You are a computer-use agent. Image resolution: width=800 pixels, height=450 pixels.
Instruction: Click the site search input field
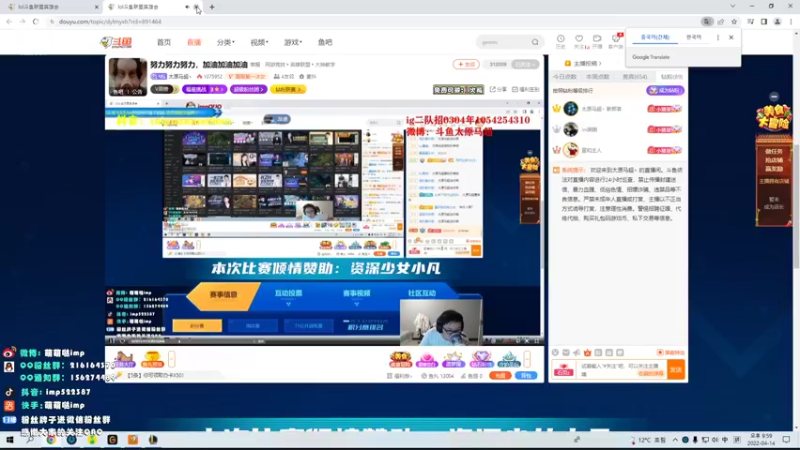[504, 42]
